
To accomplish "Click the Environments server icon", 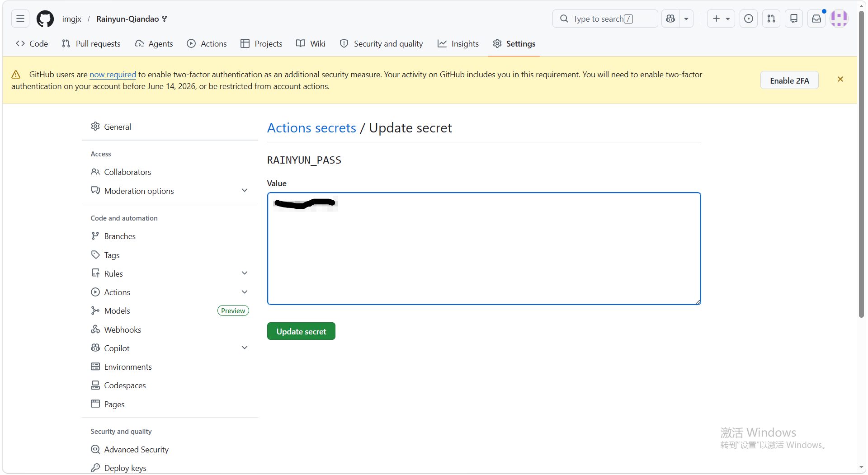I will [95, 367].
